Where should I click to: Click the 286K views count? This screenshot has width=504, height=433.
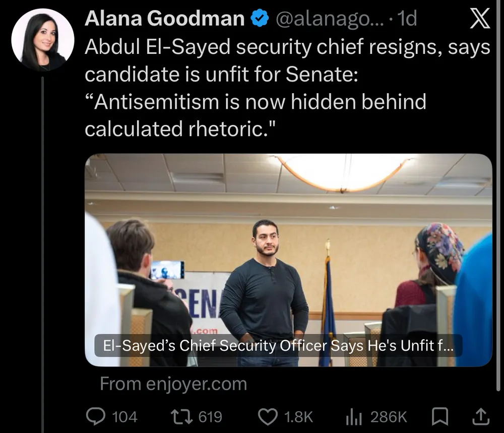389,417
